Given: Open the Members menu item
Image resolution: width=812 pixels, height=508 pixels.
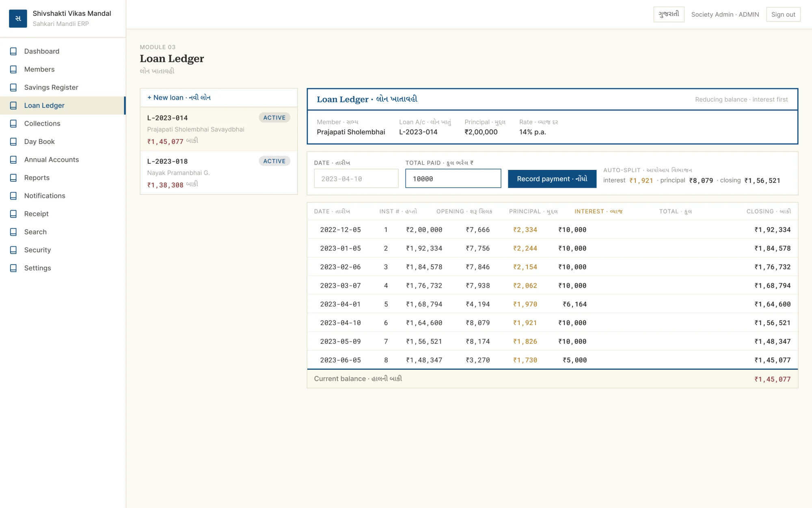Looking at the screenshot, I should pyautogui.click(x=63, y=69).
